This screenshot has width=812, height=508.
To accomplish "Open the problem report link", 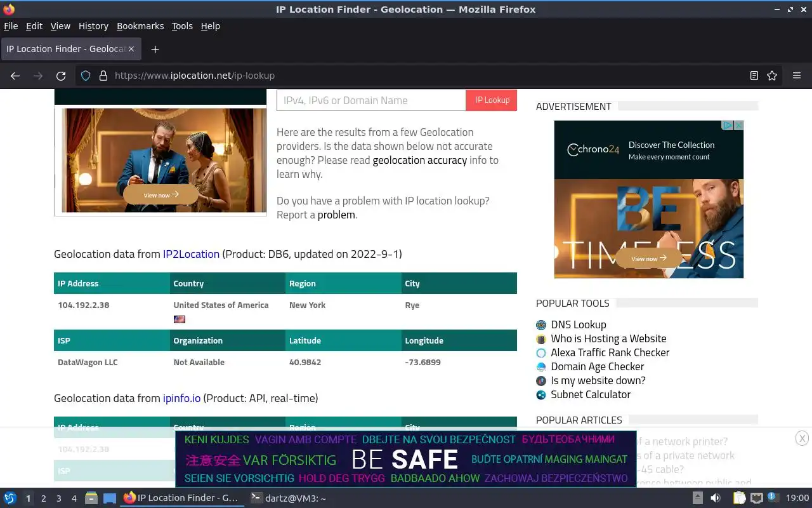I will (x=336, y=215).
